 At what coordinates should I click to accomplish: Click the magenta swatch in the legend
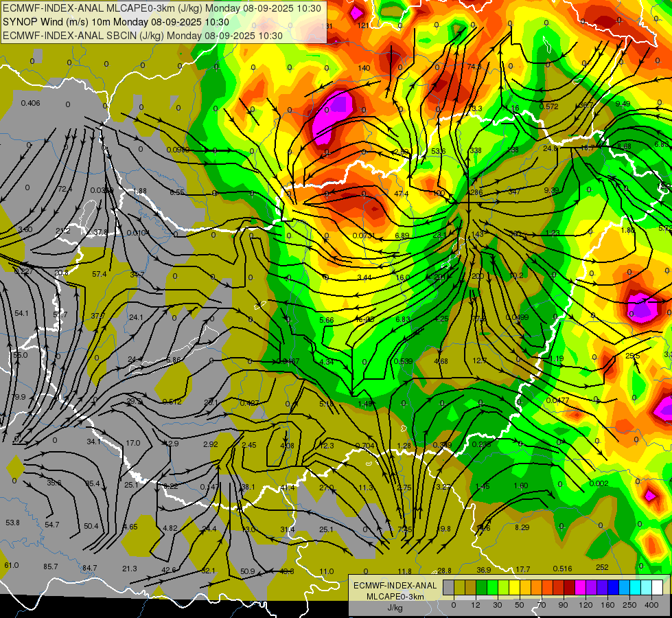(x=580, y=587)
